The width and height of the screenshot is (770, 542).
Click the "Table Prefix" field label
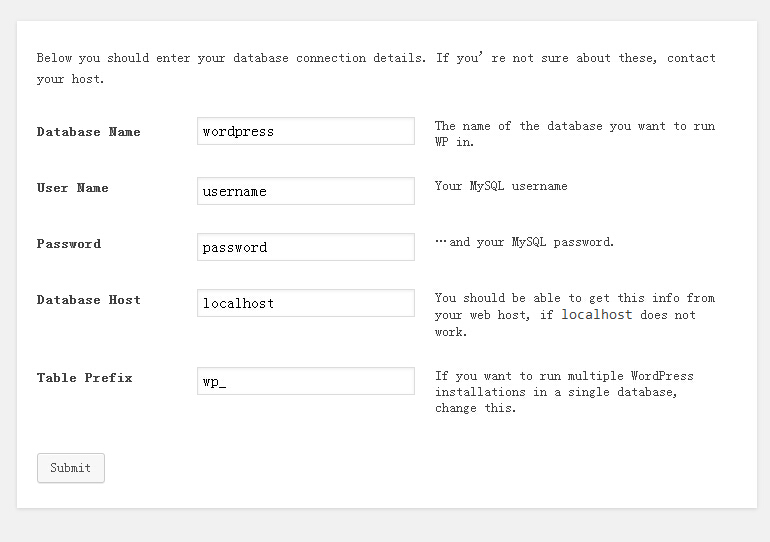click(x=85, y=378)
